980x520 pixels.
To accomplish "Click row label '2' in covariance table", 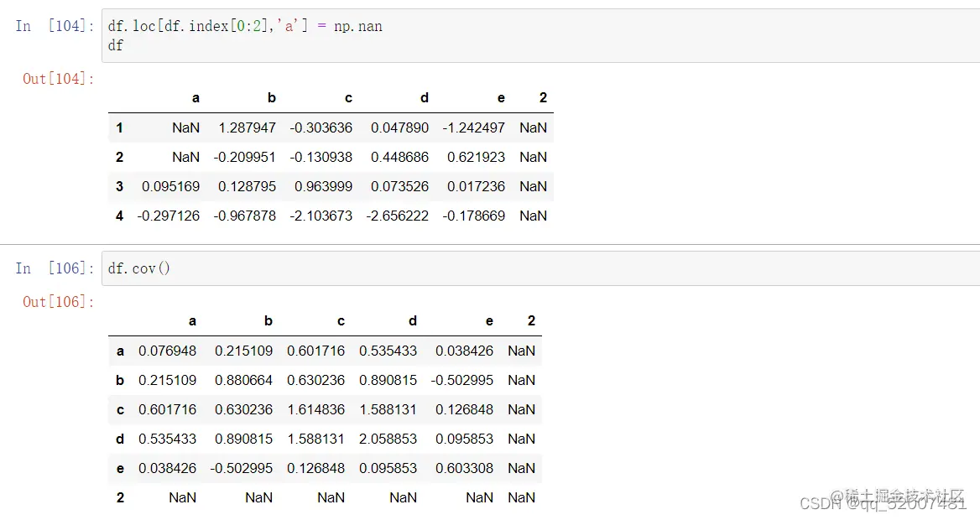I will [x=120, y=498].
